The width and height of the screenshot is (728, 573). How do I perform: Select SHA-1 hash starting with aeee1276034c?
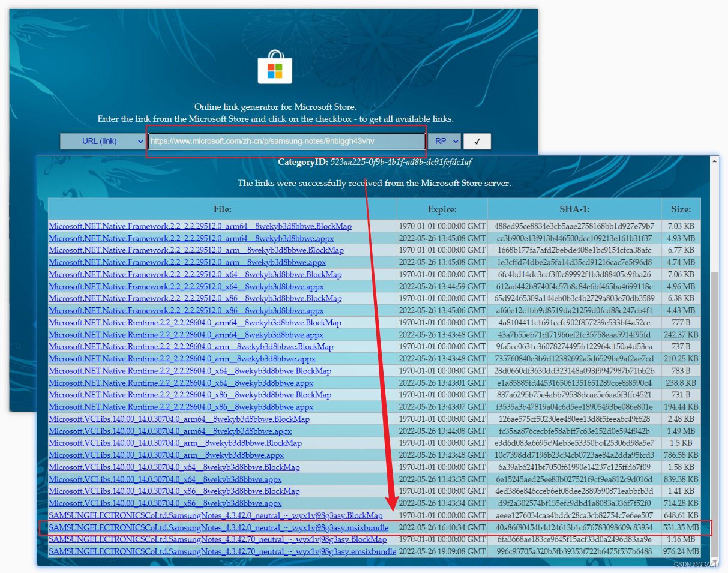[574, 515]
